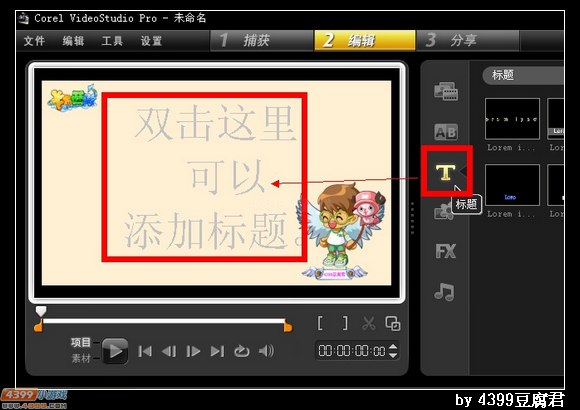Switch play mode to 项目 (Project)
580x410 pixels.
[x=81, y=342]
